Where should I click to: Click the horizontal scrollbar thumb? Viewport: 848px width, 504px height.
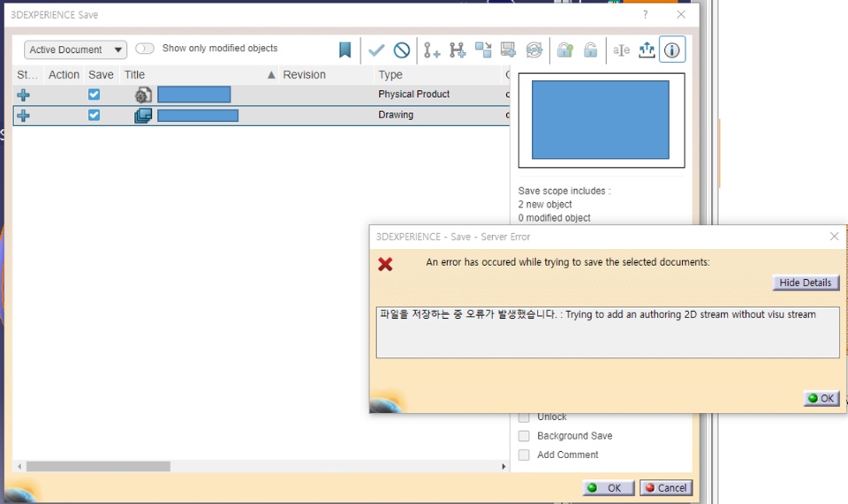[x=98, y=466]
